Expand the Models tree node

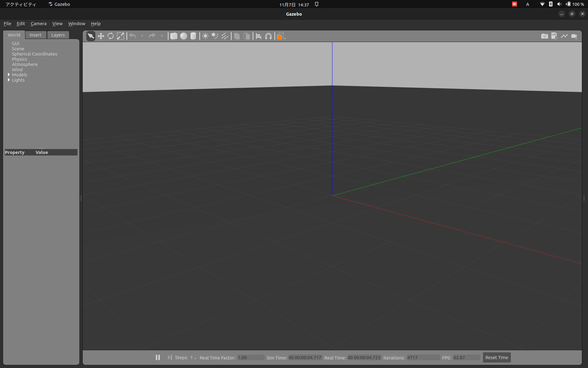[9, 75]
